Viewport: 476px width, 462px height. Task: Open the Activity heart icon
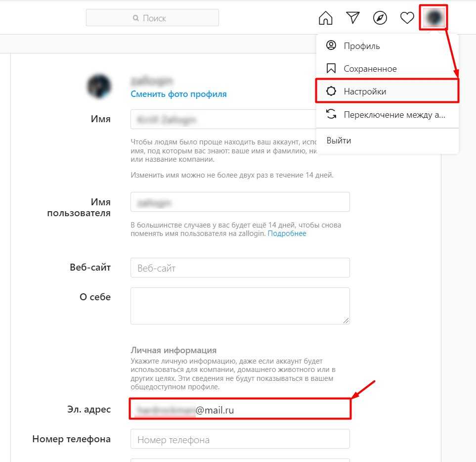click(407, 18)
